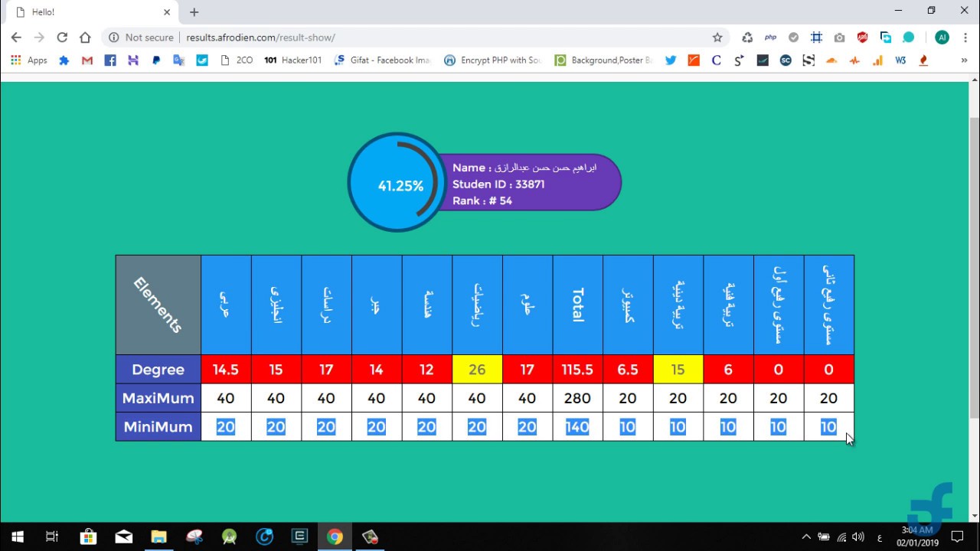Image resolution: width=980 pixels, height=551 pixels.
Task: Show more bookmarks with the chevron
Action: click(964, 60)
